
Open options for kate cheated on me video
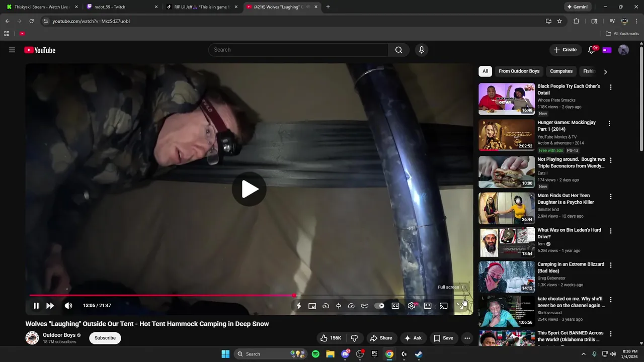pyautogui.click(x=611, y=299)
